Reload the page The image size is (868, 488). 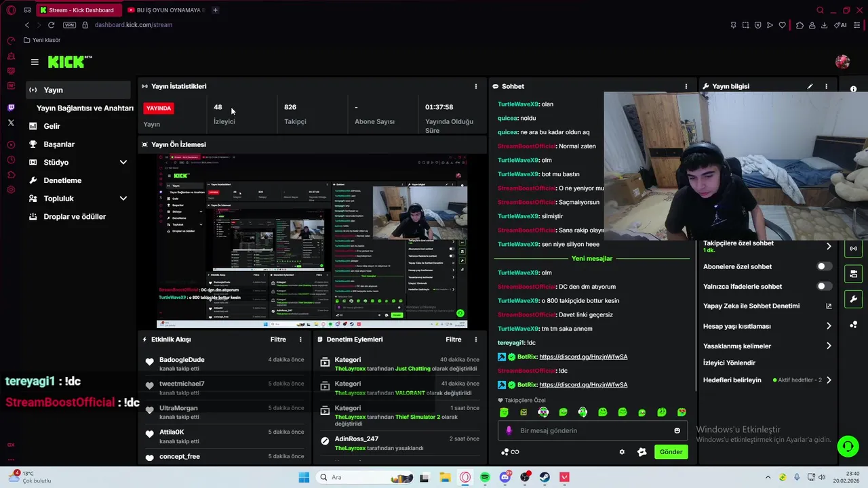(x=51, y=25)
